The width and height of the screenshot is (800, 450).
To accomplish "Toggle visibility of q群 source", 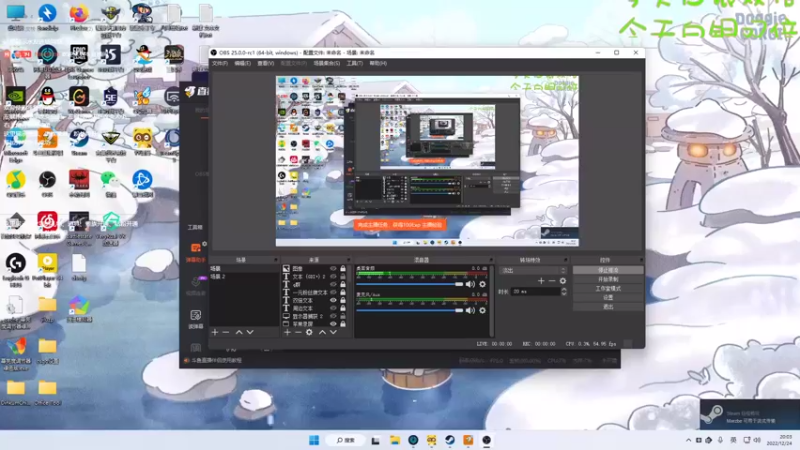I will [333, 285].
